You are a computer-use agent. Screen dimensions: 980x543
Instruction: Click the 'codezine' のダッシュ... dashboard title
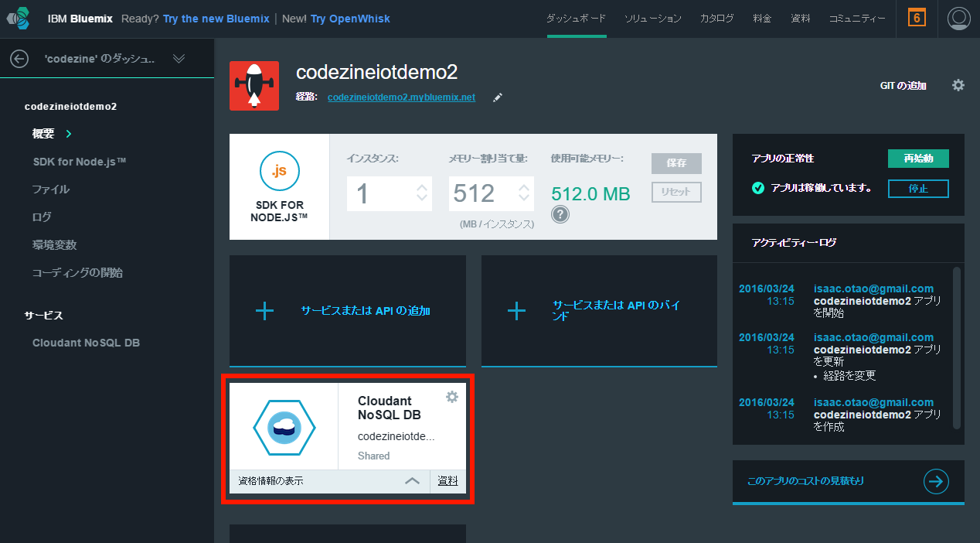[100, 59]
